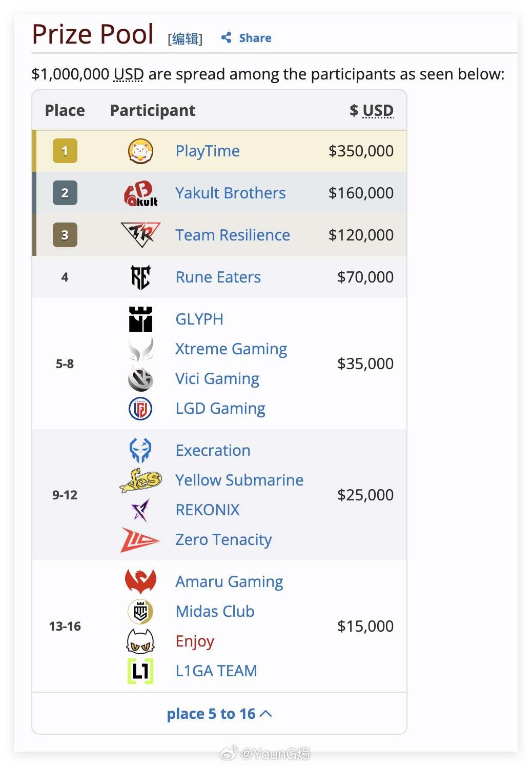This screenshot has width=532, height=766.
Task: Open the Xtreme Gaming team link
Action: click(x=231, y=349)
